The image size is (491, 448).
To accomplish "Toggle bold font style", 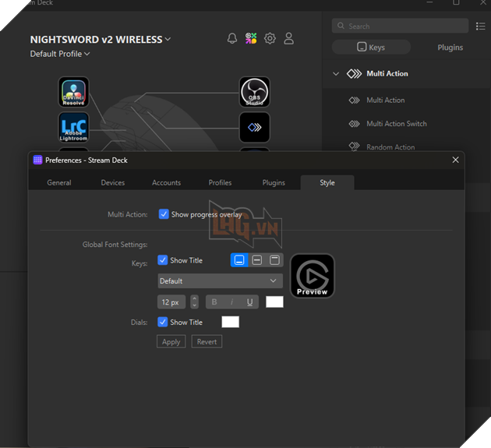I will (x=214, y=302).
